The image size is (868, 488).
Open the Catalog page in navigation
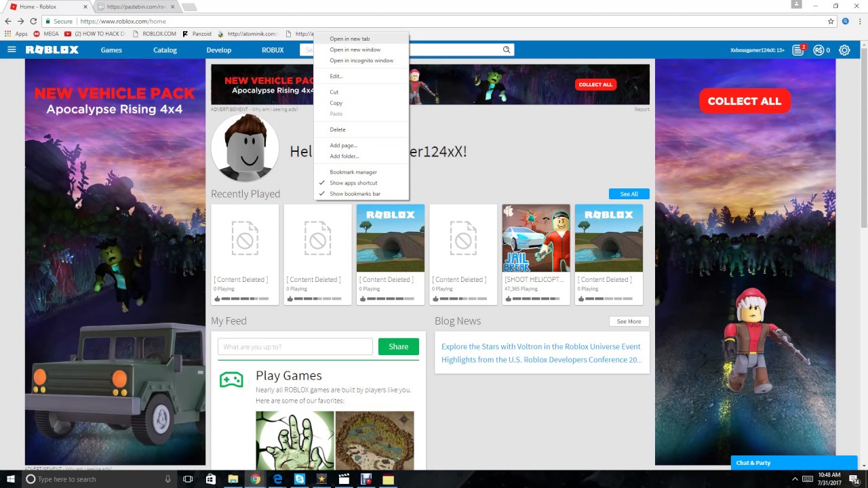point(165,49)
